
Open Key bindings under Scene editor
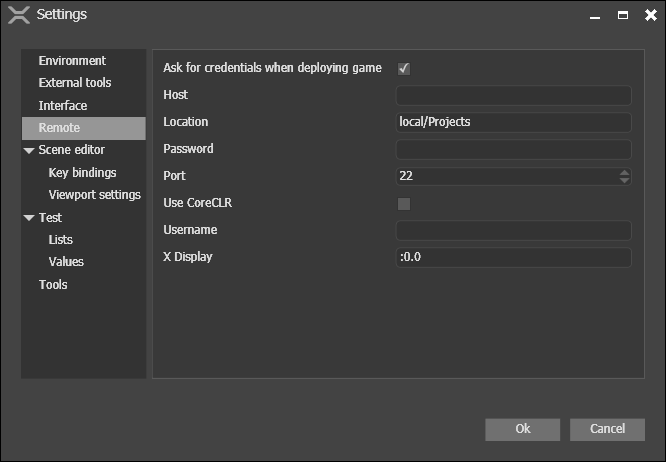[x=82, y=173]
